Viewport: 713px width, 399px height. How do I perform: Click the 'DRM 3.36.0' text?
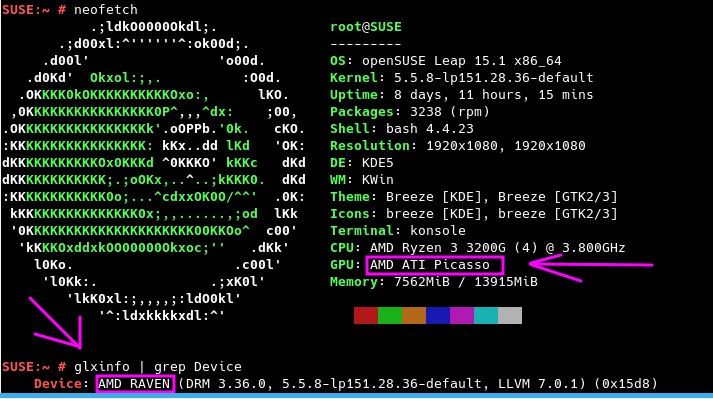click(226, 384)
